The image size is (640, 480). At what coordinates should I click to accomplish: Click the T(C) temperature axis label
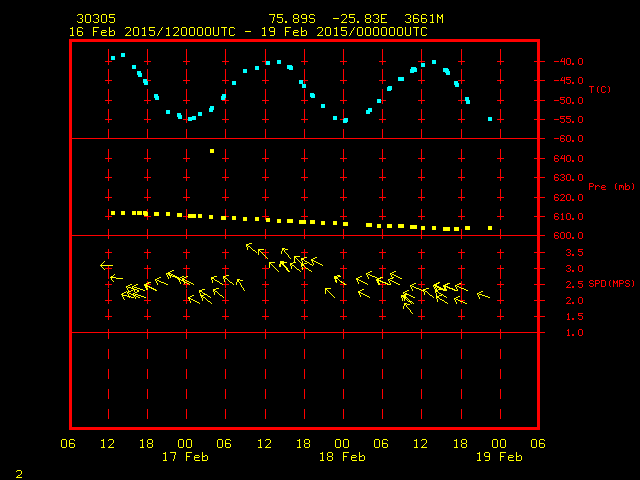point(599,90)
